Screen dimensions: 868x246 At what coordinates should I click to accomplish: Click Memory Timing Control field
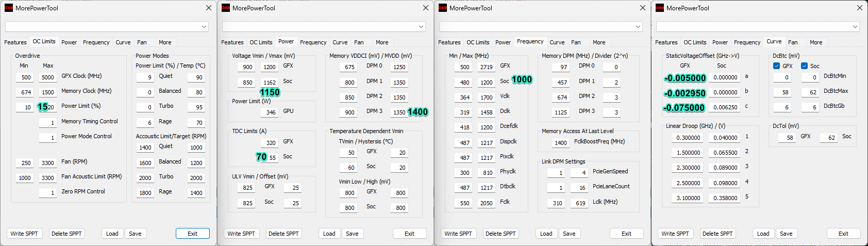pyautogui.click(x=47, y=123)
